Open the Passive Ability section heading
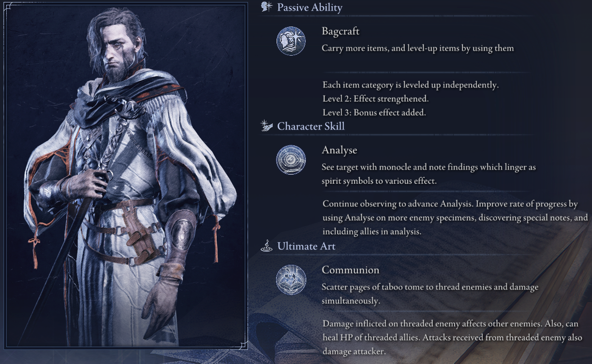 (310, 7)
